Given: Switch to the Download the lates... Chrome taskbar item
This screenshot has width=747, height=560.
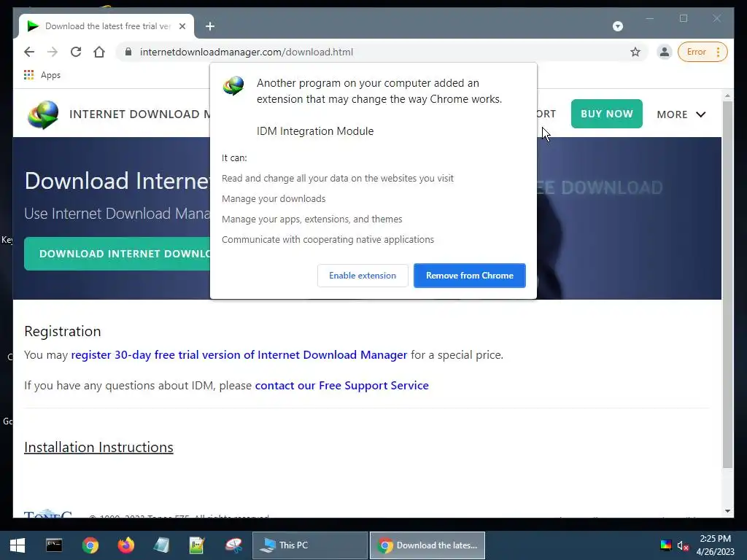Looking at the screenshot, I should (x=427, y=545).
